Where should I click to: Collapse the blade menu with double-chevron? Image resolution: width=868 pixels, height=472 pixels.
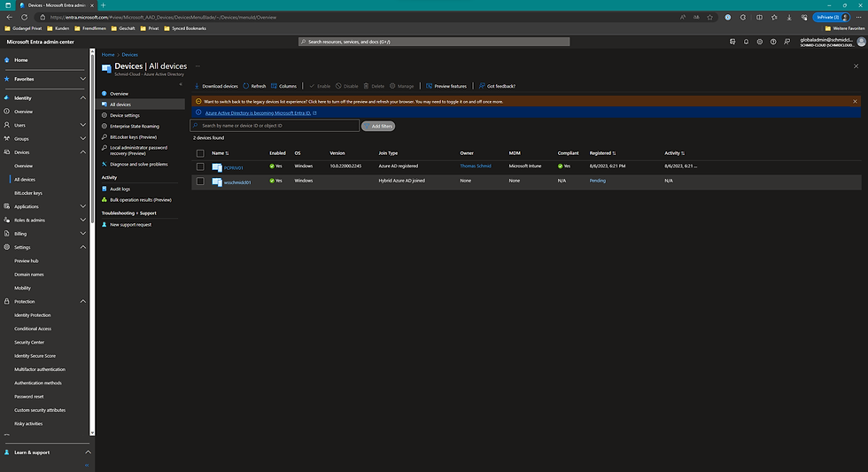pyautogui.click(x=181, y=84)
